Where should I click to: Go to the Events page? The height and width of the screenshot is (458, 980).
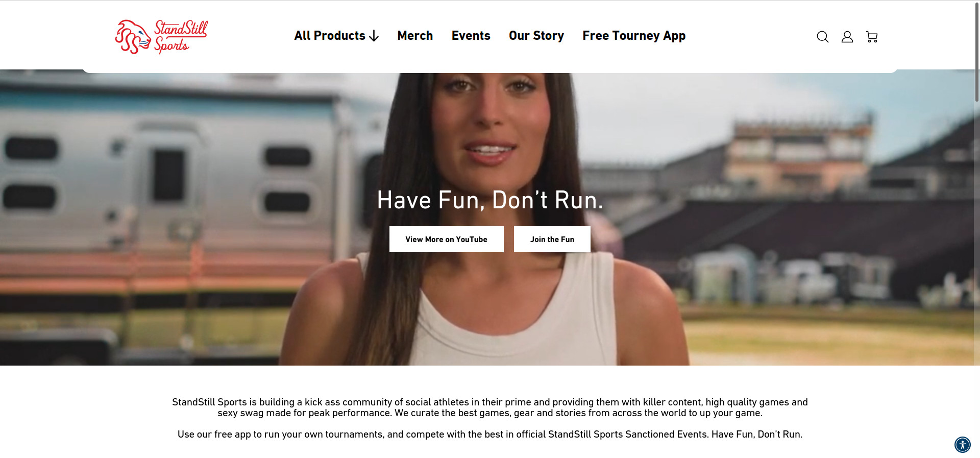coord(471,36)
